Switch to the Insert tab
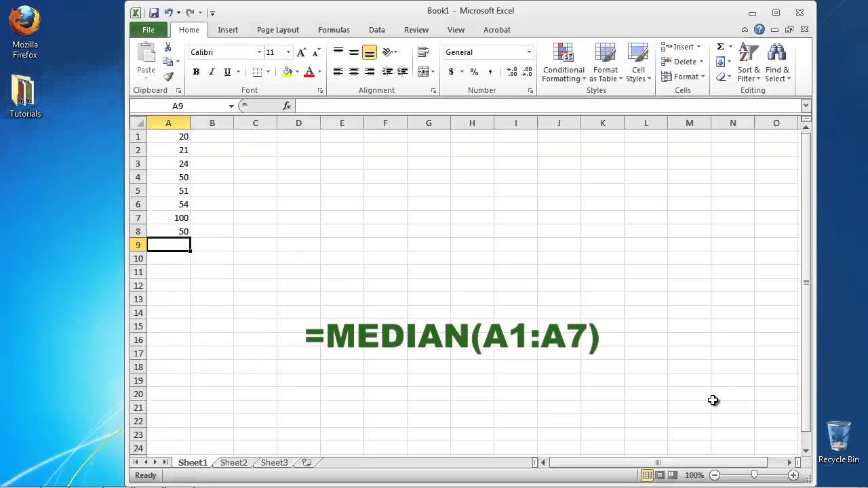 tap(228, 30)
